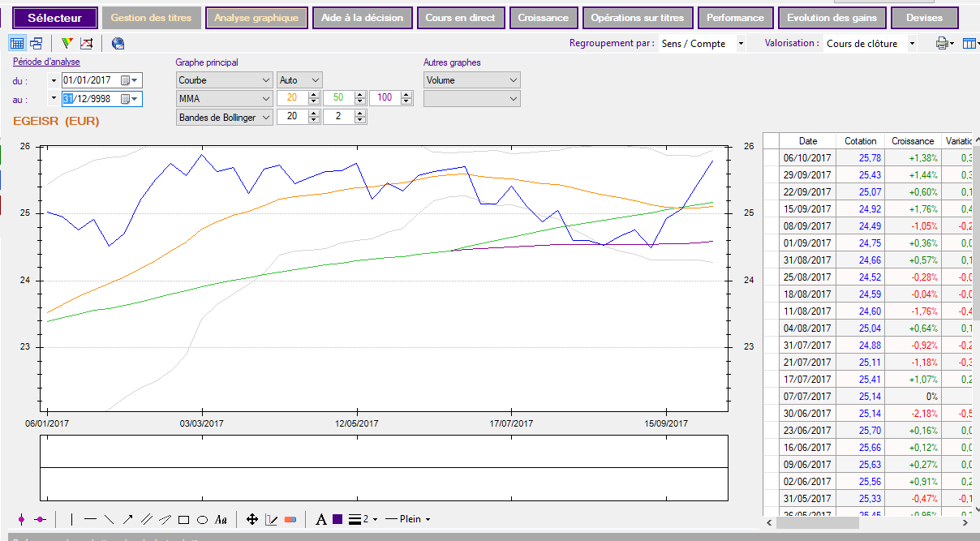This screenshot has height=541, width=980.
Task: Click the Bollinger deviation 2 stepper
Action: click(359, 117)
